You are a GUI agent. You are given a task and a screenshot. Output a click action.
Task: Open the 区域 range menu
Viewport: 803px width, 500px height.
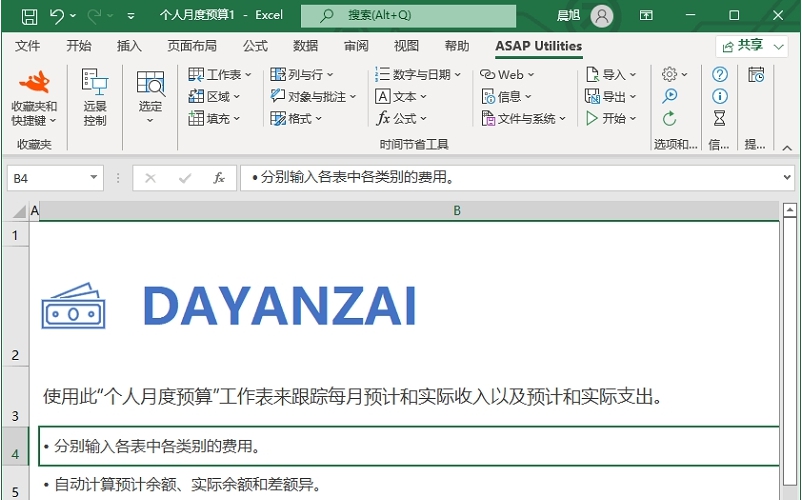(x=214, y=96)
